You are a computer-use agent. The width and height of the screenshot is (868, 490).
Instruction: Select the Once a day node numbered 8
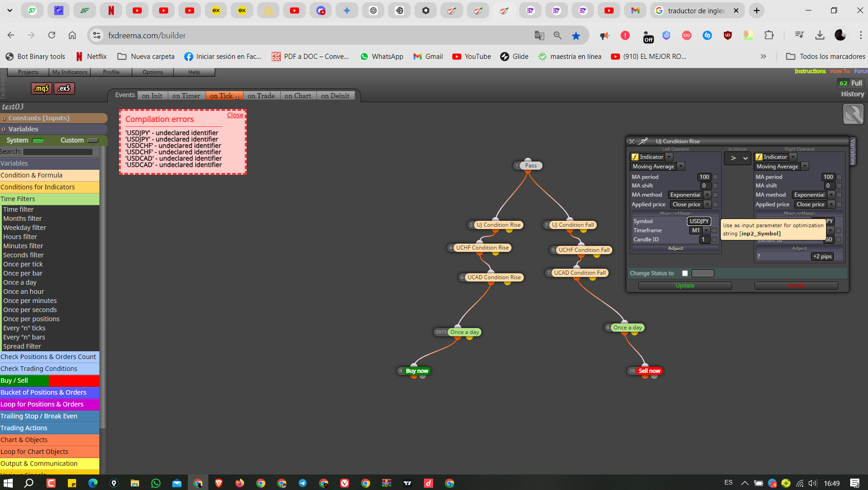click(627, 328)
